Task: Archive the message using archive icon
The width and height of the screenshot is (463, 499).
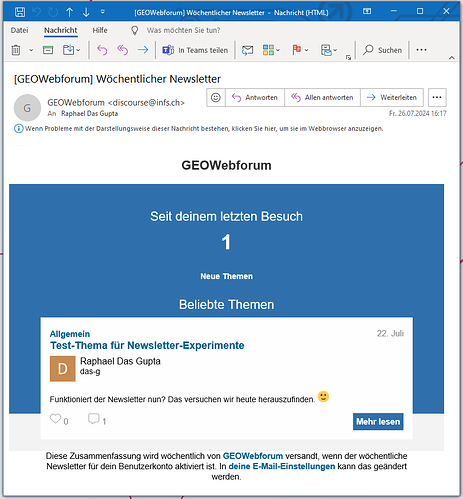Action: coord(48,50)
